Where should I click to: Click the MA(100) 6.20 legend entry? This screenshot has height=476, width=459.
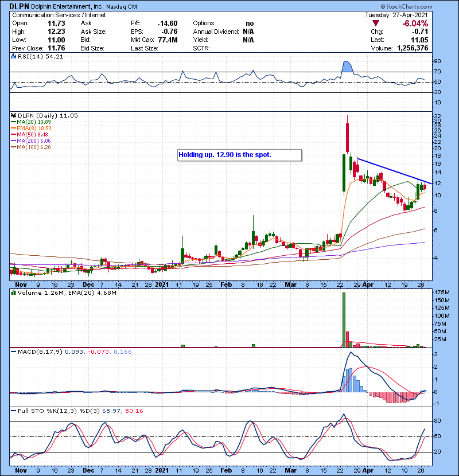(30, 147)
